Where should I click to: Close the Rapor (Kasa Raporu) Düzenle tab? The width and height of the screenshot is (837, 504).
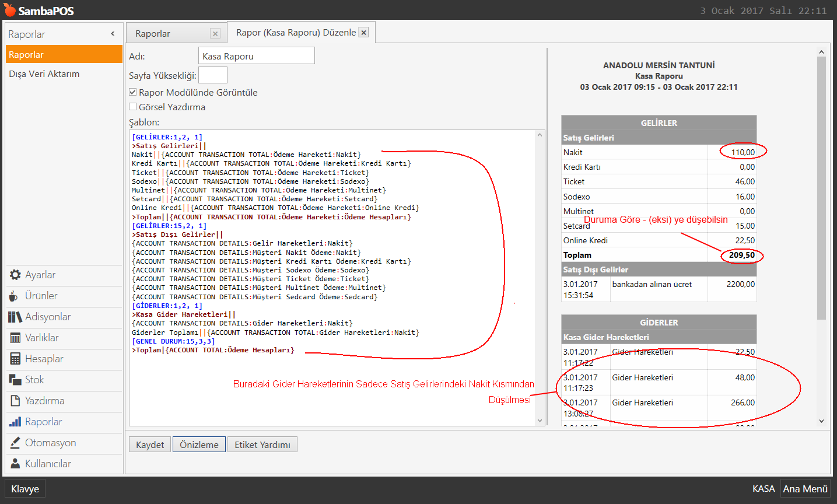coord(363,33)
